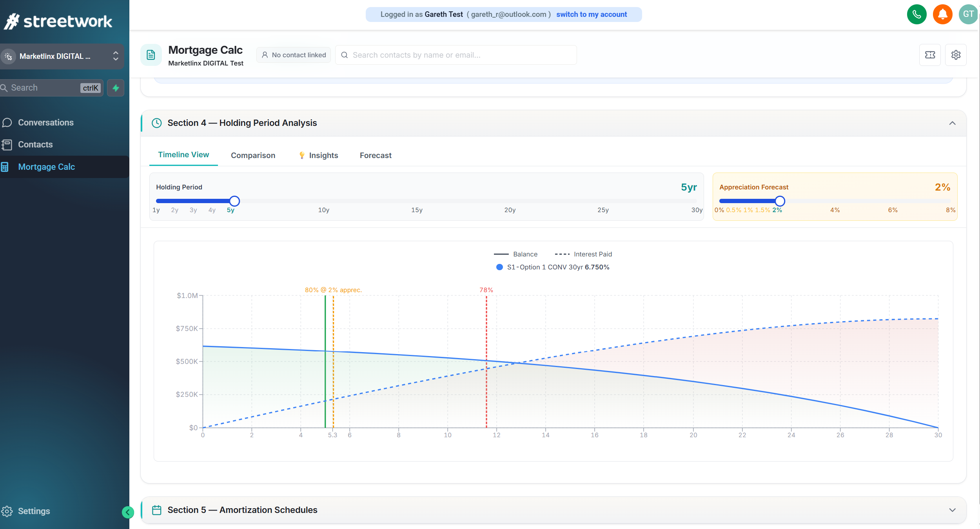The height and width of the screenshot is (529, 980).
Task: Click the streetwork logo
Action: (58, 21)
